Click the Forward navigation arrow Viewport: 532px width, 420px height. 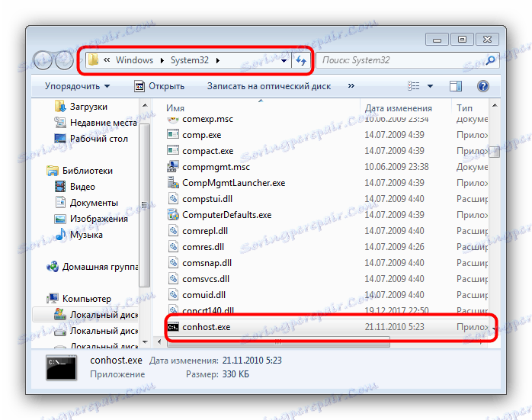tap(64, 60)
